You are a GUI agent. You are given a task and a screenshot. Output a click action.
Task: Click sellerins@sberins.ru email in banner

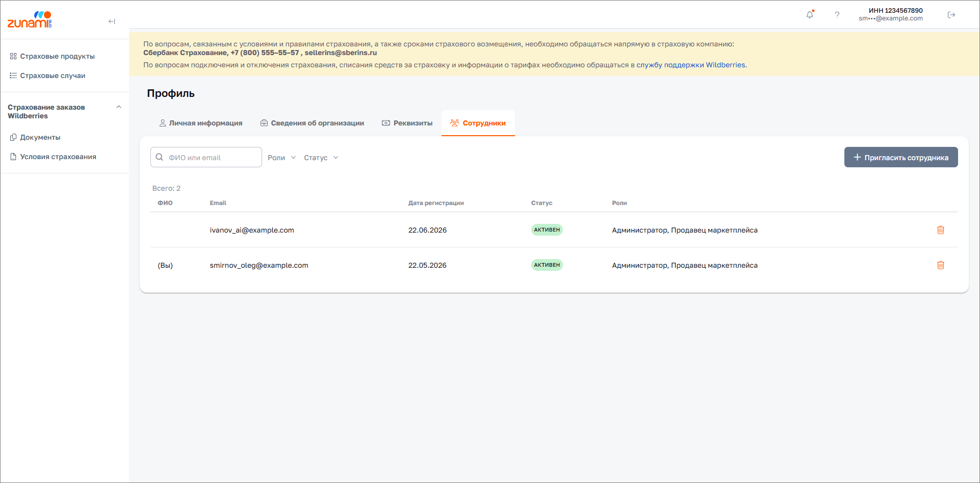coord(341,53)
